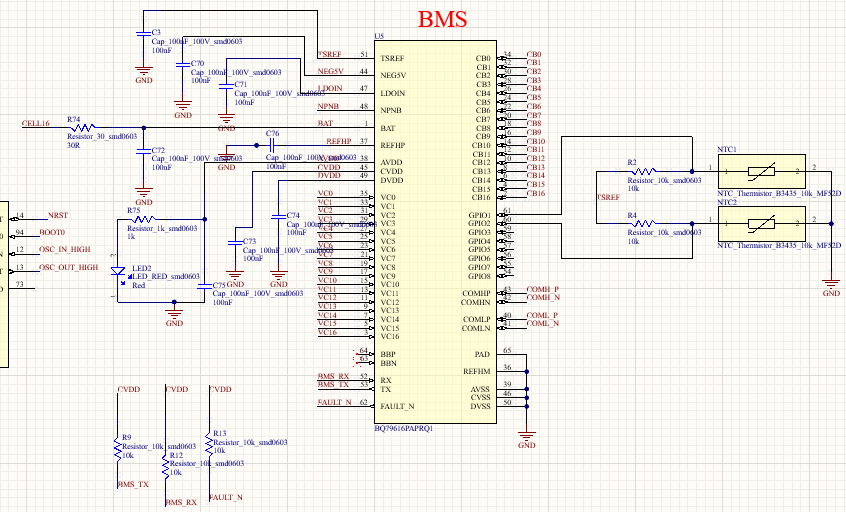This screenshot has height=512, width=846.
Task: Select capacitor C74 symbol
Action: tap(278, 216)
